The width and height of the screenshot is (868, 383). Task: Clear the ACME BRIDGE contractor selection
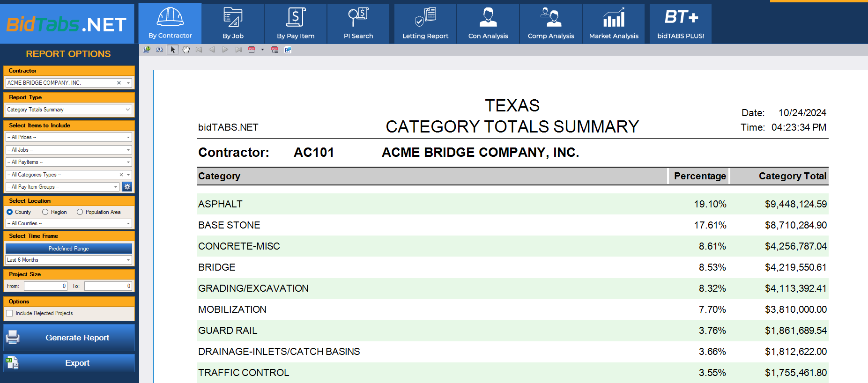[119, 83]
